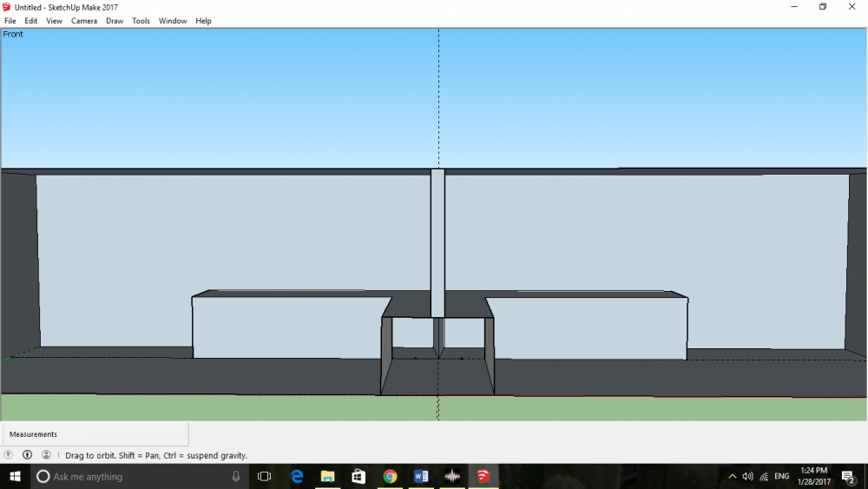The image size is (868, 489).
Task: Click the Cortana microphone icon
Action: click(x=236, y=476)
